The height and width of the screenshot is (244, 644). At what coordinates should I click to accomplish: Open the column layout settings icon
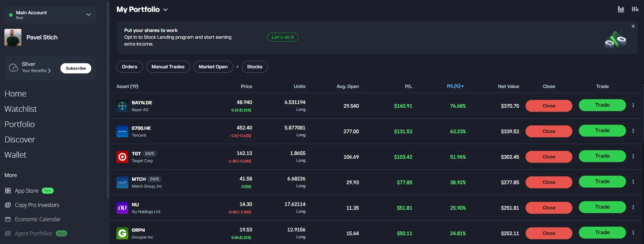(635, 9)
